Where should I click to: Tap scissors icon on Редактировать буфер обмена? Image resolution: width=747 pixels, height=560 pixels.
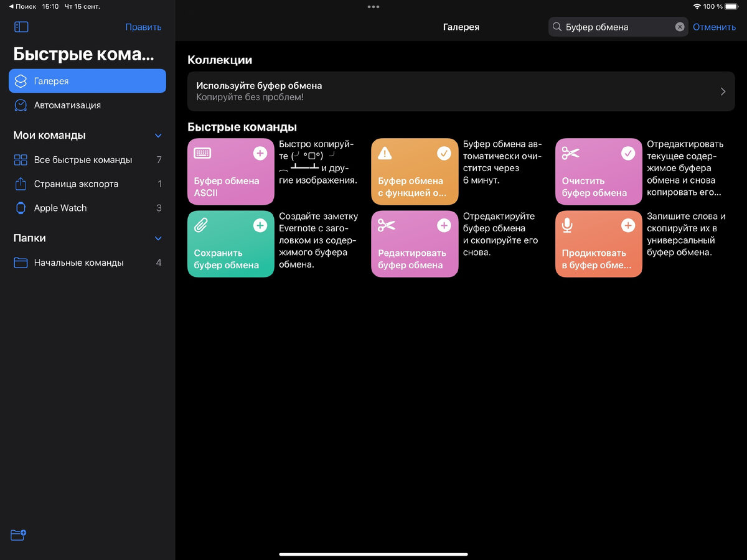coord(387,225)
